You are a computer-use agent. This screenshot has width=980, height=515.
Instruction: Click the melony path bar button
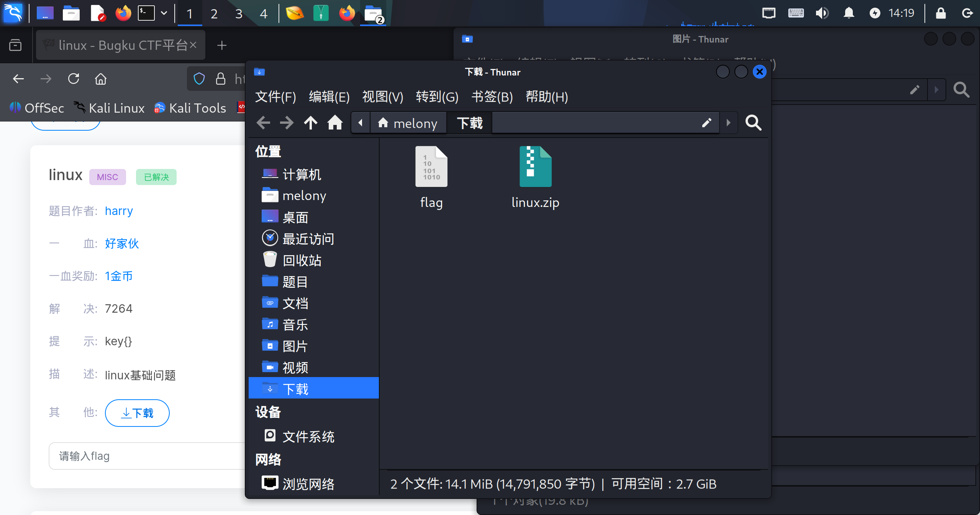tap(408, 123)
